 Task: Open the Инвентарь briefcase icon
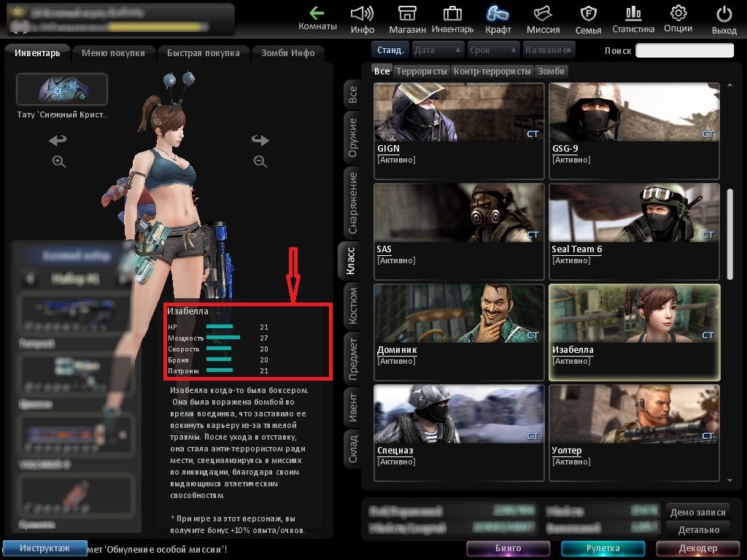pos(452,19)
